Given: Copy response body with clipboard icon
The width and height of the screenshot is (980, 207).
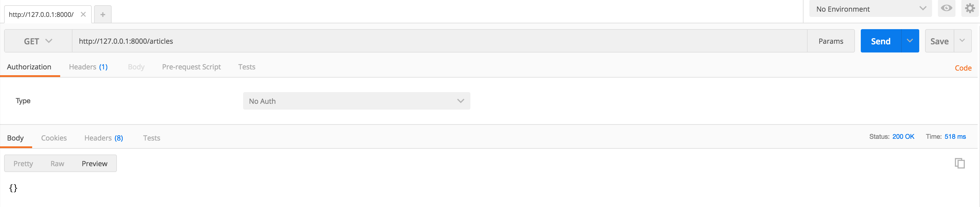Looking at the screenshot, I should click(x=960, y=163).
